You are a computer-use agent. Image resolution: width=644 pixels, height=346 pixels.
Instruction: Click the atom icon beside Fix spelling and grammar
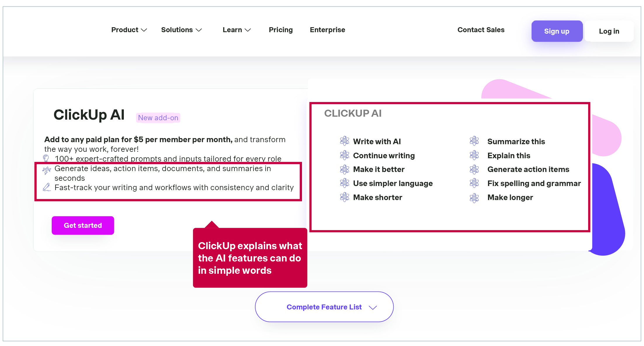click(x=474, y=183)
